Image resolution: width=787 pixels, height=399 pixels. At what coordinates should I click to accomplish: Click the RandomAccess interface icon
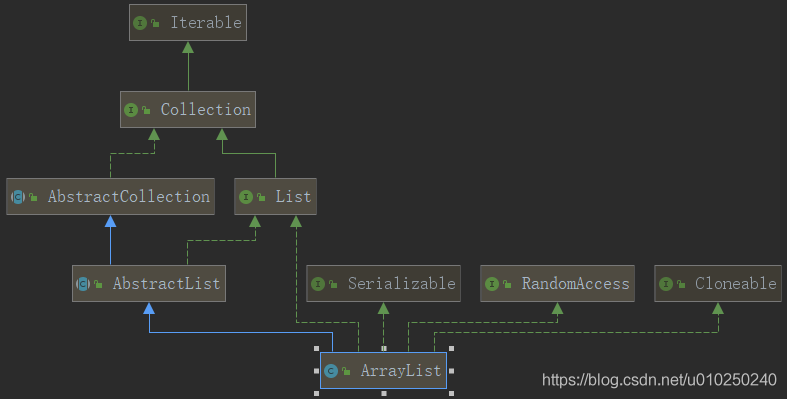pos(492,284)
